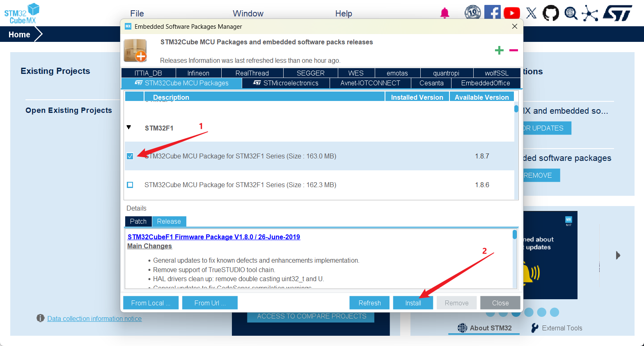Screen dimensions: 644x346
Task: Switch to the Infineon tab
Action: coord(199,73)
